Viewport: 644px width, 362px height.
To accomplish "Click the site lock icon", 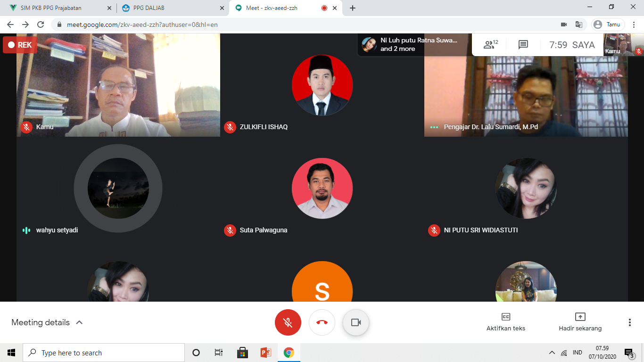I will pyautogui.click(x=59, y=25).
